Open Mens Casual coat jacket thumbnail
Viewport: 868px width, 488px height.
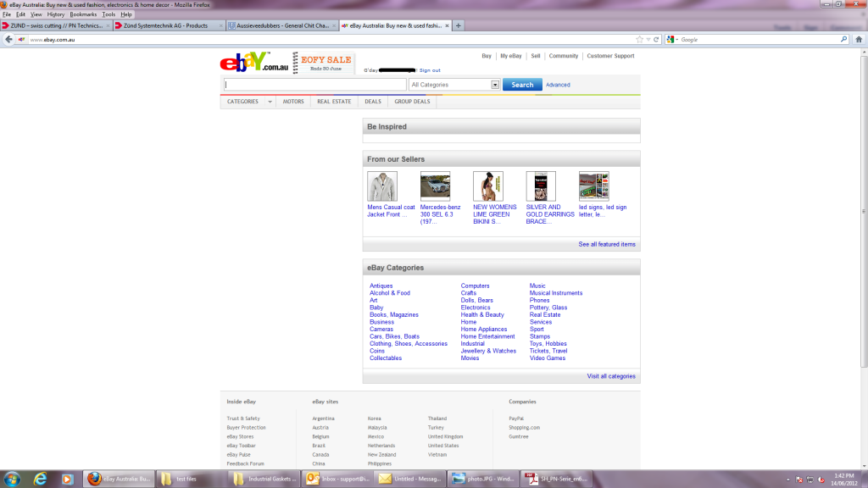382,186
